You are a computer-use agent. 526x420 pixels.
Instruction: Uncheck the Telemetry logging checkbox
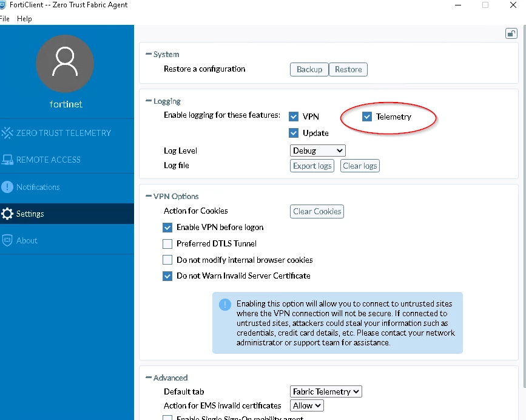click(x=367, y=117)
